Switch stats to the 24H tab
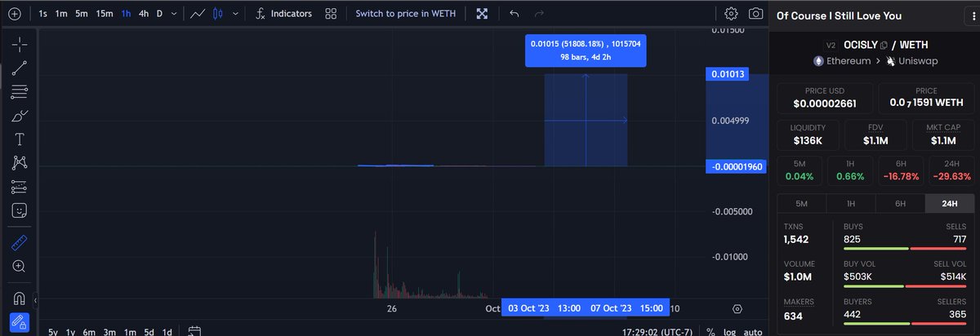The height and width of the screenshot is (336, 980). [x=949, y=204]
